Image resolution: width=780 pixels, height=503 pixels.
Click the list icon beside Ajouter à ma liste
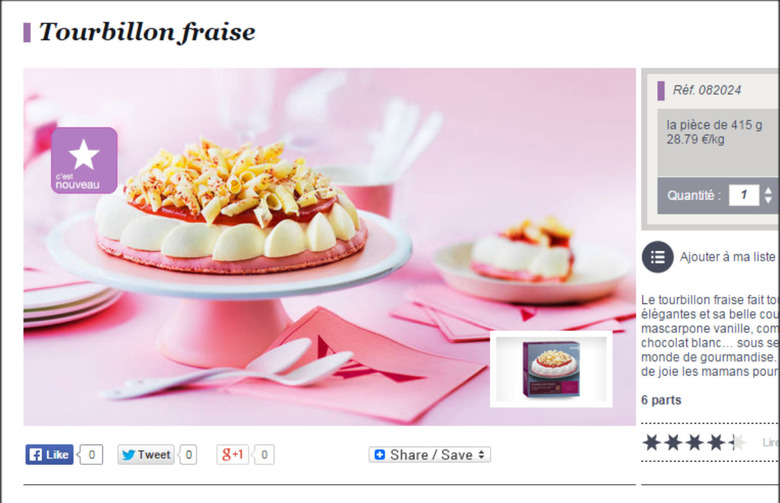(x=658, y=257)
